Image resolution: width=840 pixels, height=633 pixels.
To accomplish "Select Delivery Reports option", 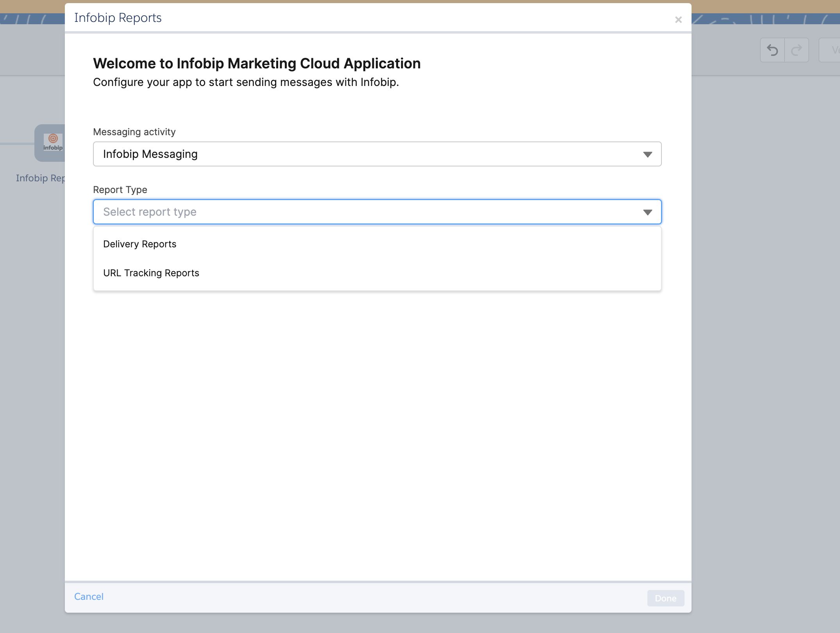I will point(377,244).
